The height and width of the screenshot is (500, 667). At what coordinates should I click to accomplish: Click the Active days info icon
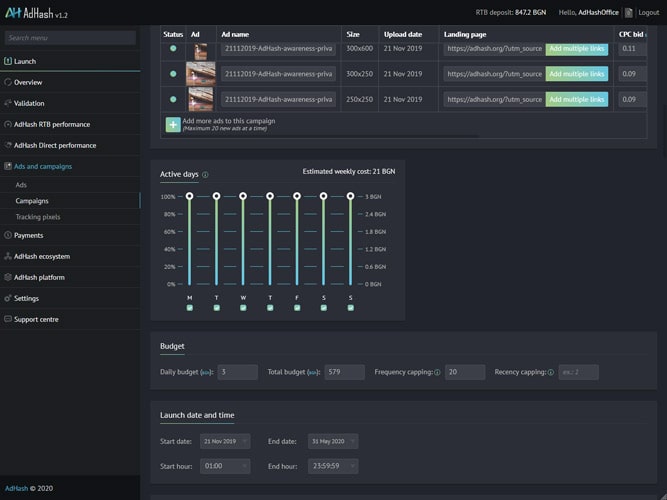[x=205, y=175]
